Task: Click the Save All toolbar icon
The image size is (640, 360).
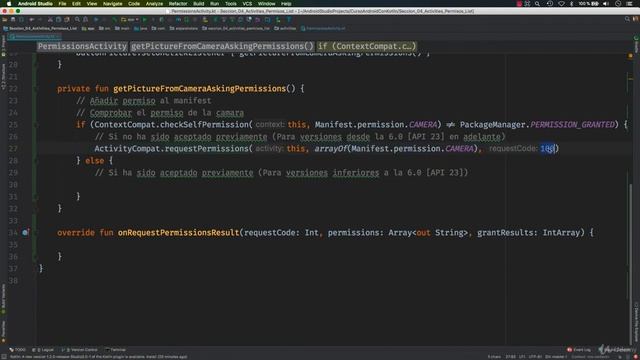Action: coord(13,19)
